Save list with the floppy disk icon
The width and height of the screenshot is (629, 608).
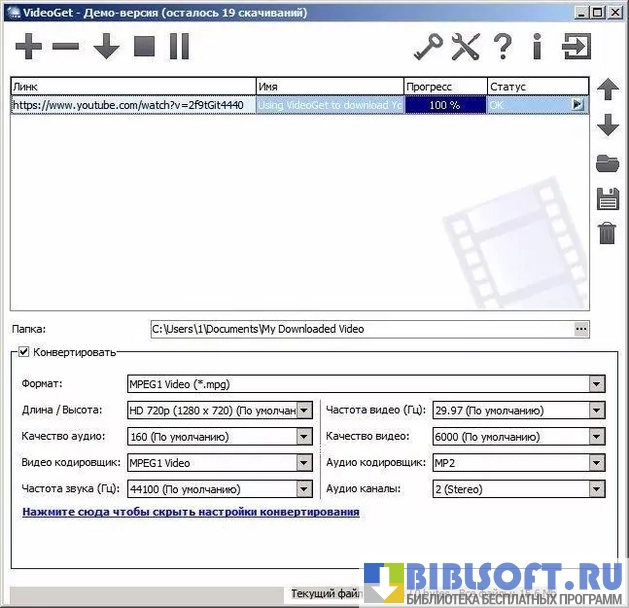(607, 197)
